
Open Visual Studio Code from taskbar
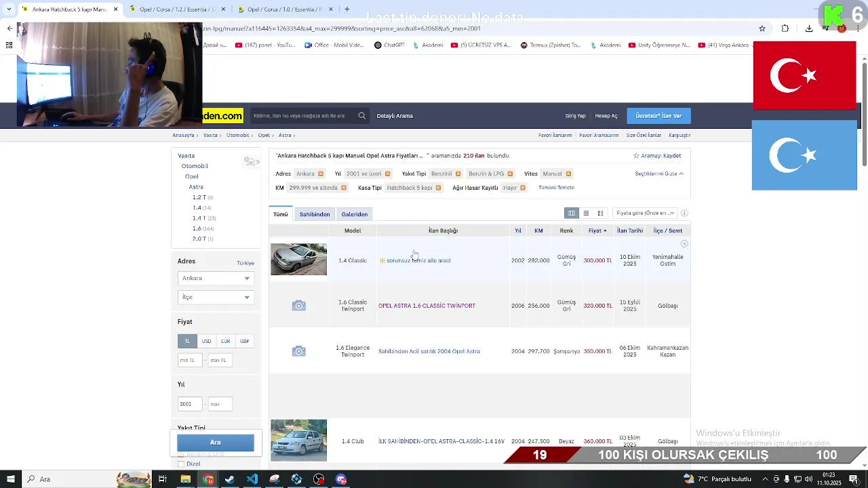pyautogui.click(x=252, y=479)
